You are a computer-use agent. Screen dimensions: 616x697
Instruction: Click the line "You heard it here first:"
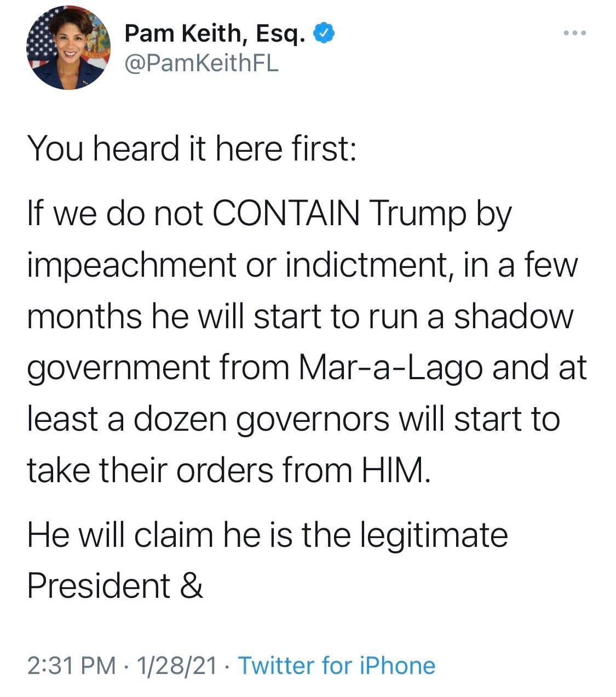(x=192, y=148)
